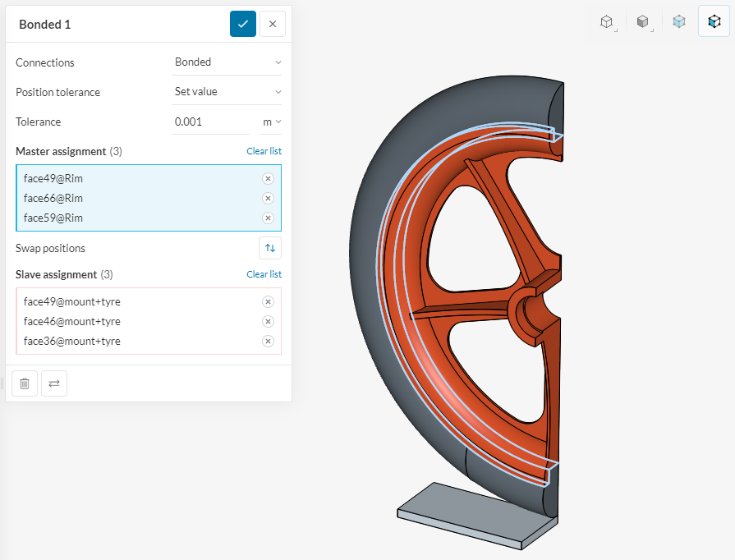Change the tolerance unit dropdown
The height and width of the screenshot is (560, 735).
click(271, 122)
